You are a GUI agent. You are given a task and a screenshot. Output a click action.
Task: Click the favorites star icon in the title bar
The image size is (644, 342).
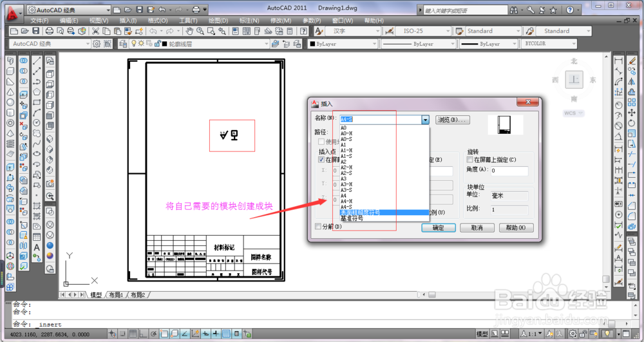(553, 10)
